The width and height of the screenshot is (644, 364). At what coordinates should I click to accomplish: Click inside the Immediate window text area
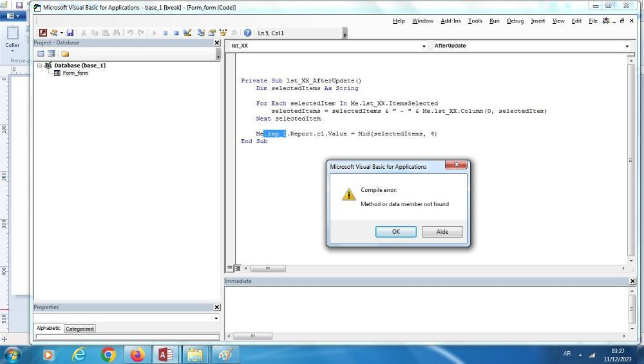(426, 309)
